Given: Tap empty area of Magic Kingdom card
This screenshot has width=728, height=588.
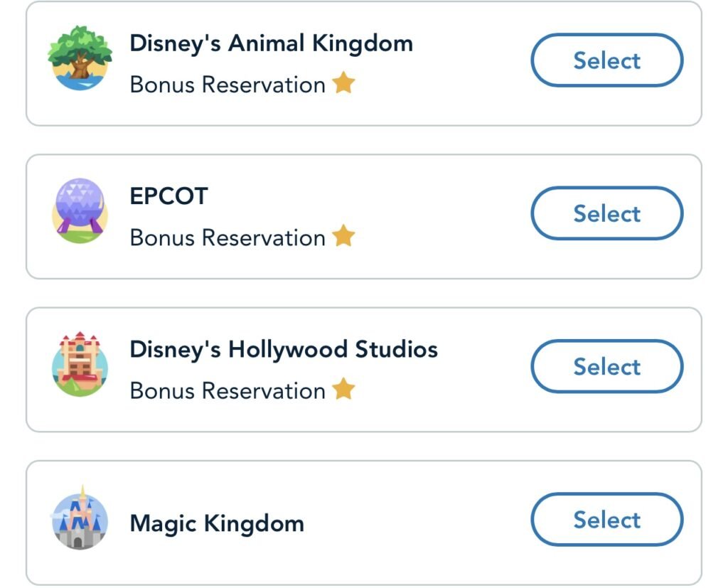Looking at the screenshot, I should point(419,524).
